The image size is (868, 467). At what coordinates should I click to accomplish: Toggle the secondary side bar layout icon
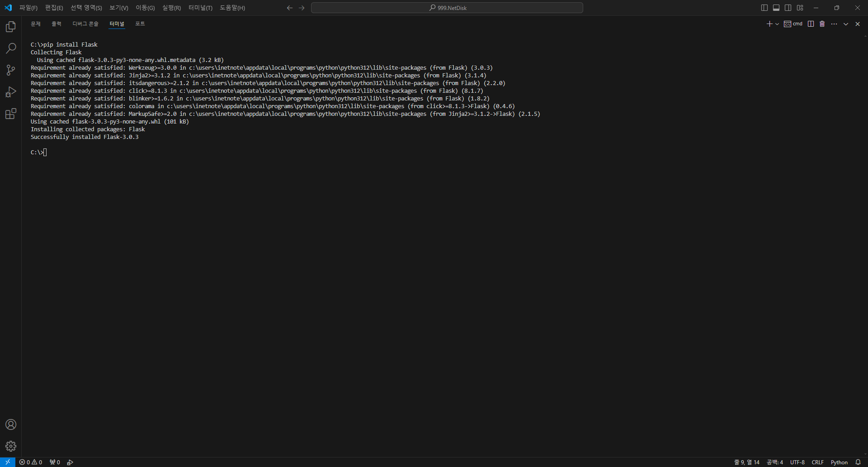(x=788, y=8)
